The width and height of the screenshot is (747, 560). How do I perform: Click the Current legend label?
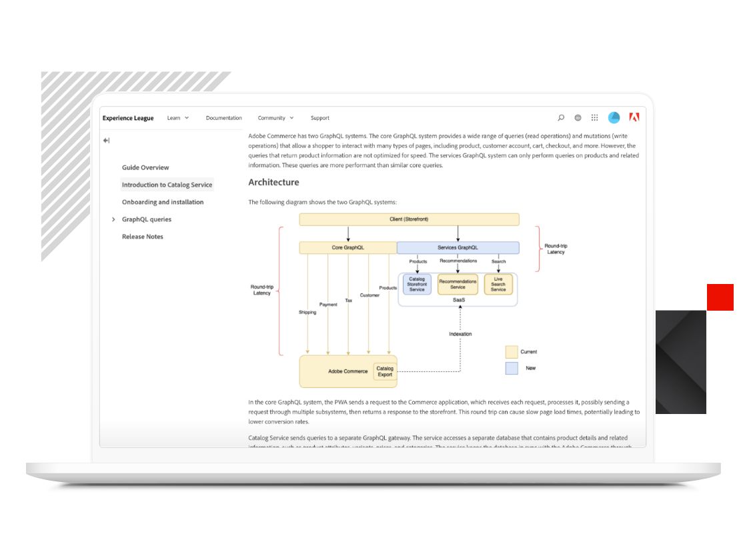tap(529, 352)
